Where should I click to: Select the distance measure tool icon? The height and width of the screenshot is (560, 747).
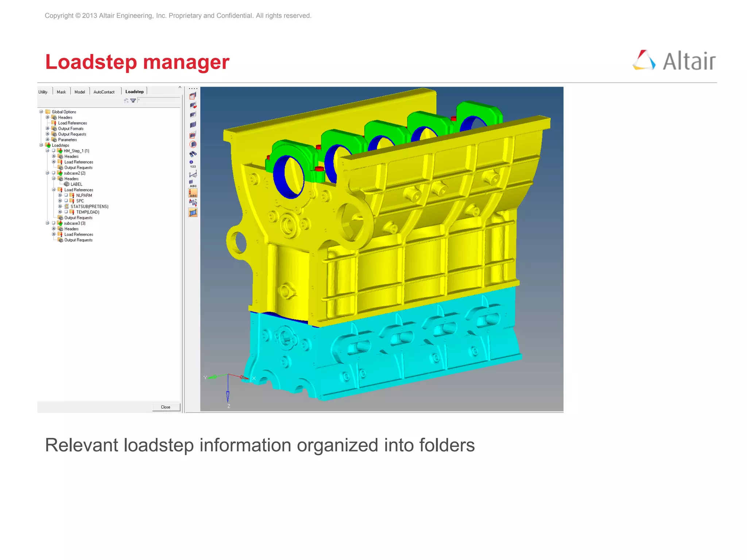[x=193, y=174]
